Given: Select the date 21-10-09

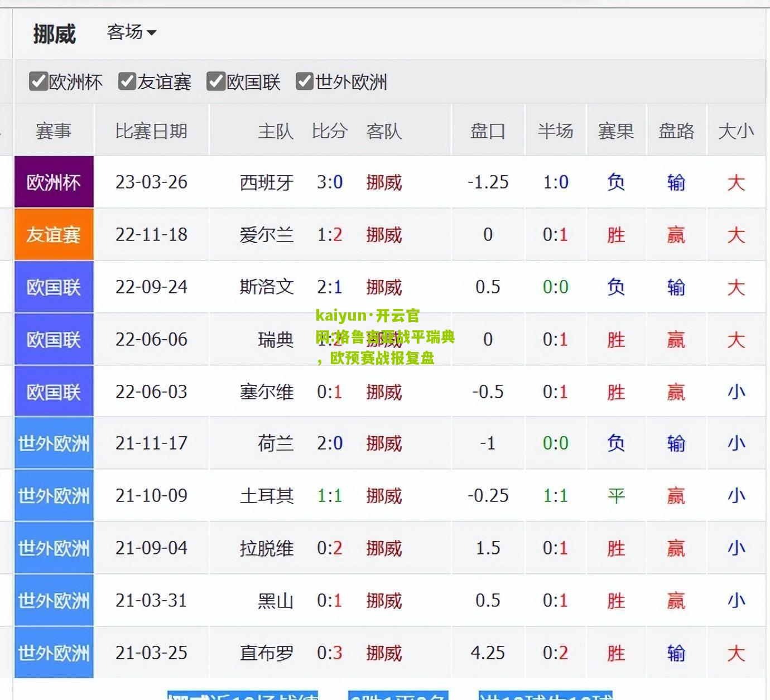Looking at the screenshot, I should click(151, 495).
